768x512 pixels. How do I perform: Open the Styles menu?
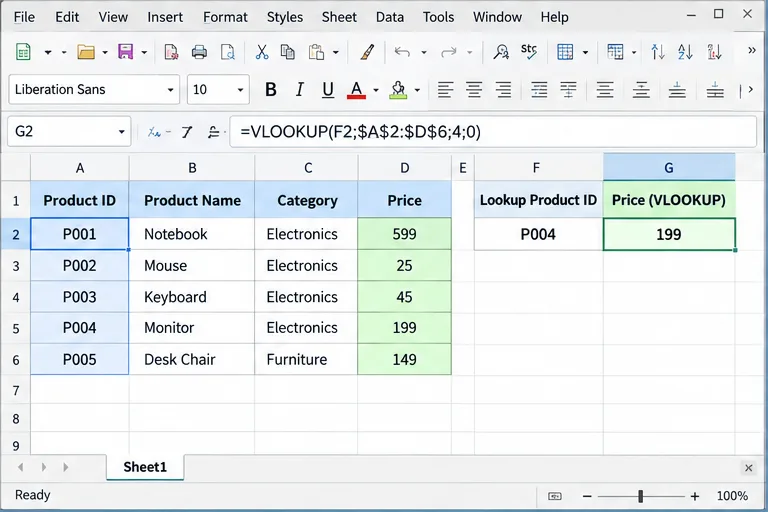coord(285,17)
